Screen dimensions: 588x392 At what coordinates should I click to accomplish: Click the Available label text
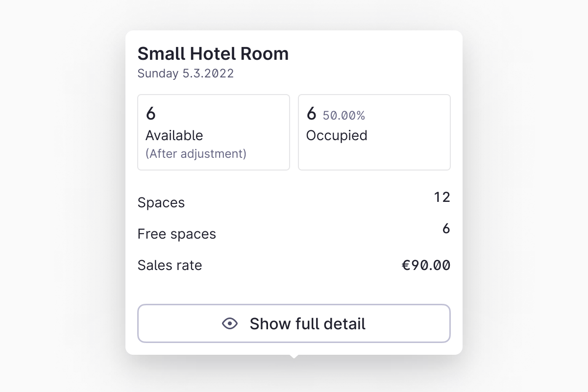click(174, 135)
